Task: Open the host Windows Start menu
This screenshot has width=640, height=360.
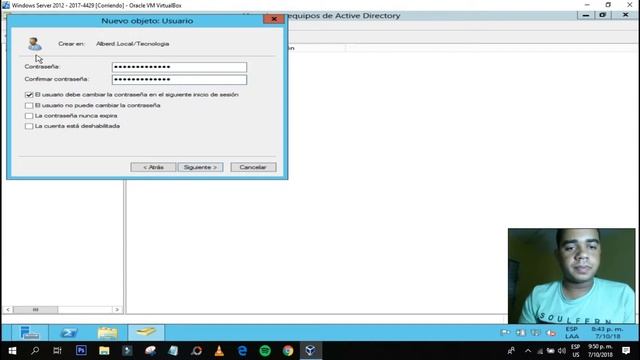Action: [x=12, y=351]
